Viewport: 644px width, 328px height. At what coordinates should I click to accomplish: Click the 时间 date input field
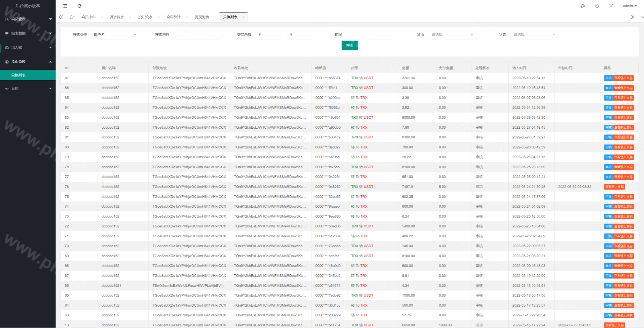click(x=370, y=34)
